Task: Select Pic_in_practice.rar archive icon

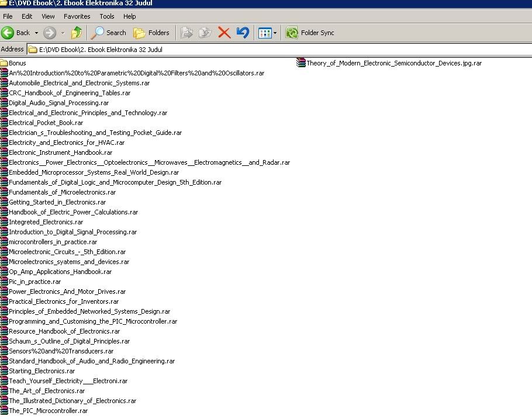Action: click(4, 282)
